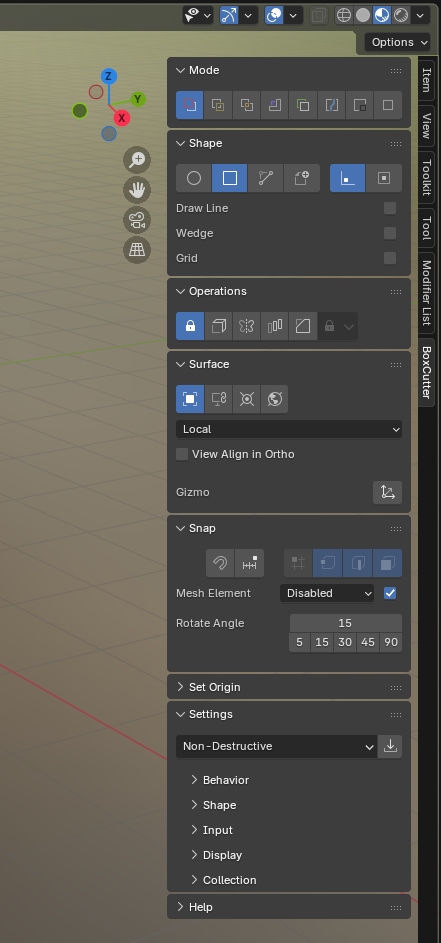Select the custom shape icon with plus
The width and height of the screenshot is (441, 943).
coord(301,178)
